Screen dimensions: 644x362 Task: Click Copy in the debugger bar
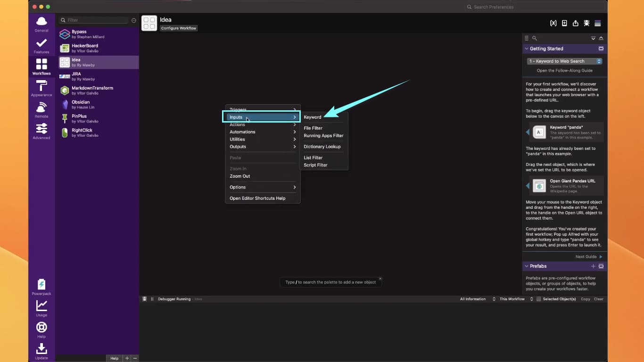585,299
